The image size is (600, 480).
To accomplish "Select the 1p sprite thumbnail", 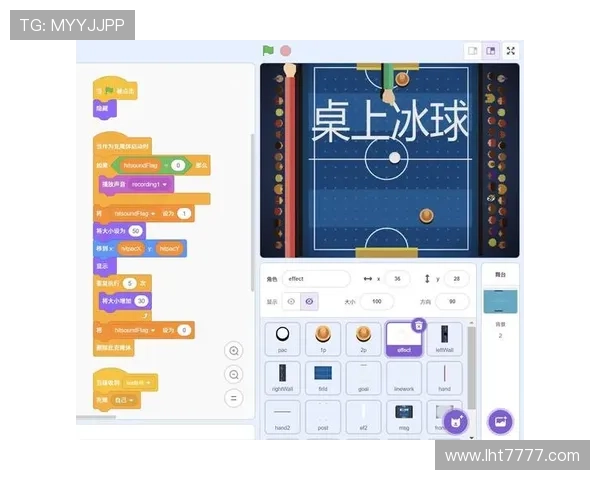I will 323,339.
